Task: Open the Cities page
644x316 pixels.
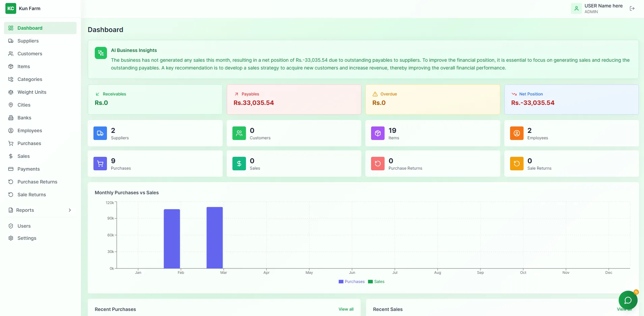Action: pos(40,105)
